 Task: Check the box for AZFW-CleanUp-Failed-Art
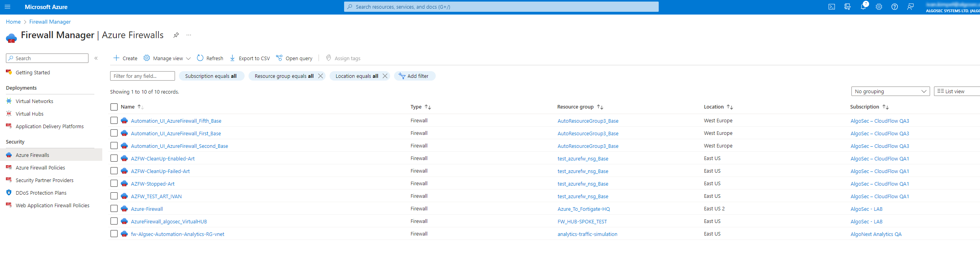pyautogui.click(x=114, y=171)
